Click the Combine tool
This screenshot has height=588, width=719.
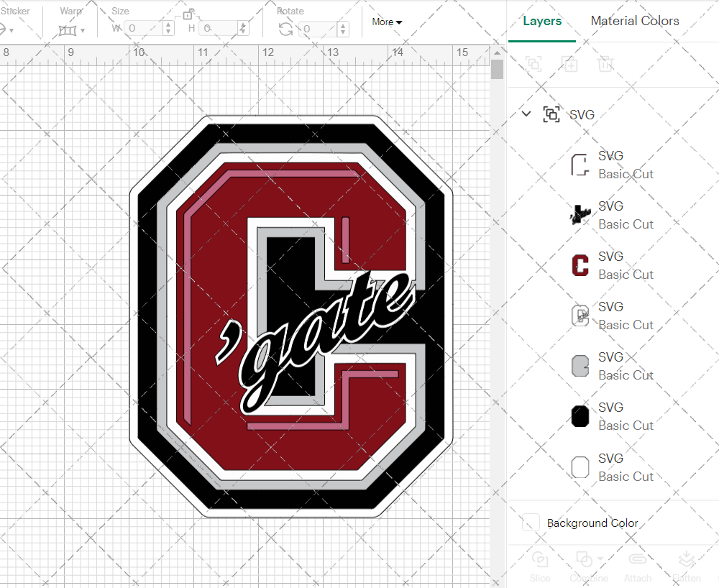tap(589, 566)
